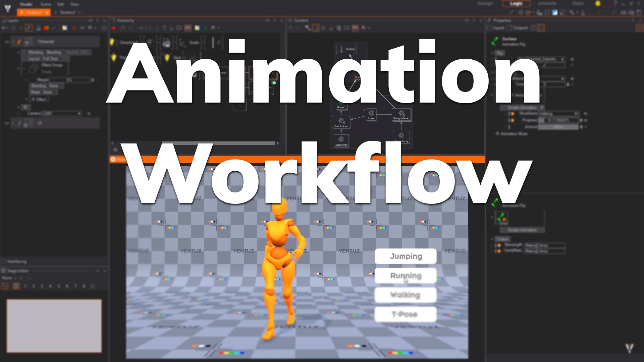Switch to the Studios3 scene tab
The image size is (644, 362).
68,12
